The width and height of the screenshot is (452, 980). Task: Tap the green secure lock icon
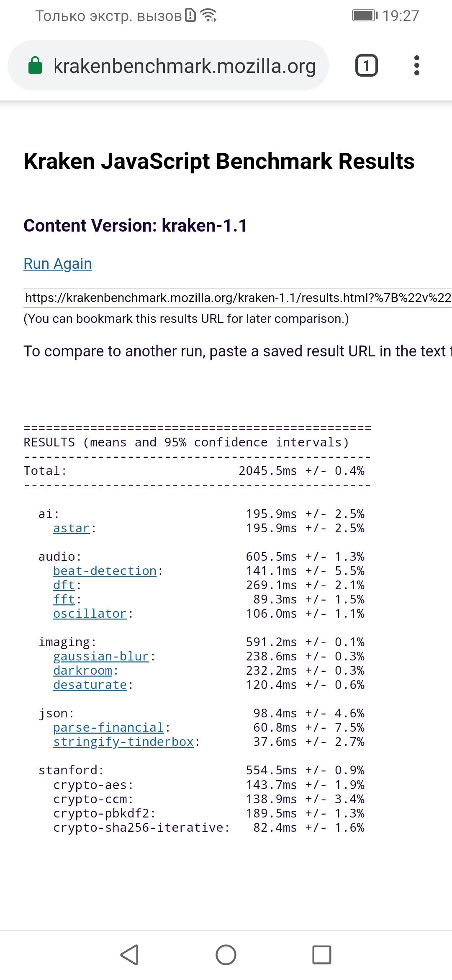(x=35, y=66)
